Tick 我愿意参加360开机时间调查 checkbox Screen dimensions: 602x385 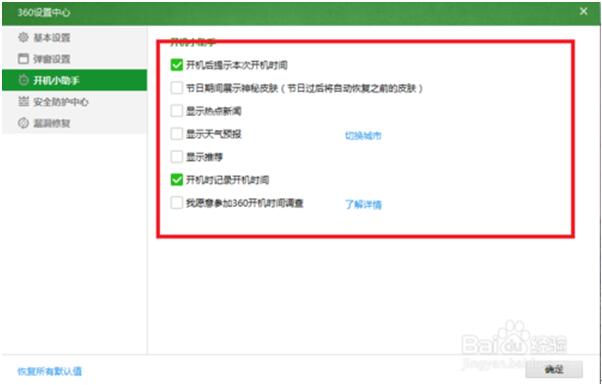(x=177, y=203)
